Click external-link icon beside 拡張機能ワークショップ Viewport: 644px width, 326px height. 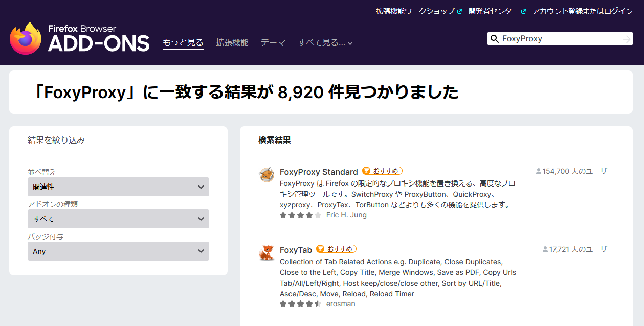tap(459, 11)
